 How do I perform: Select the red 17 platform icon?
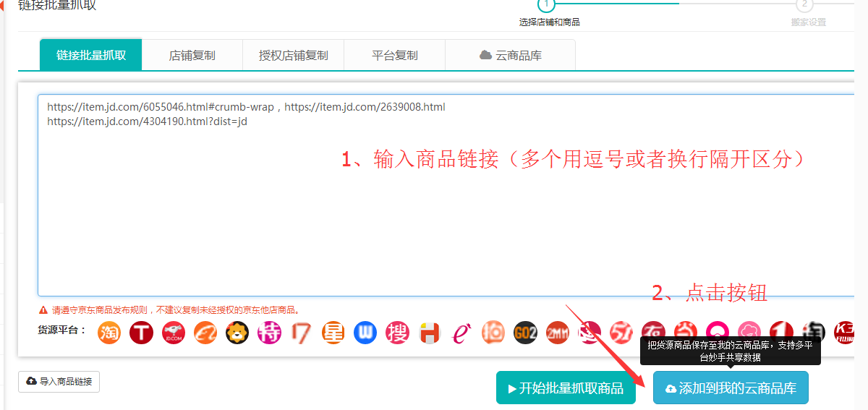[302, 333]
